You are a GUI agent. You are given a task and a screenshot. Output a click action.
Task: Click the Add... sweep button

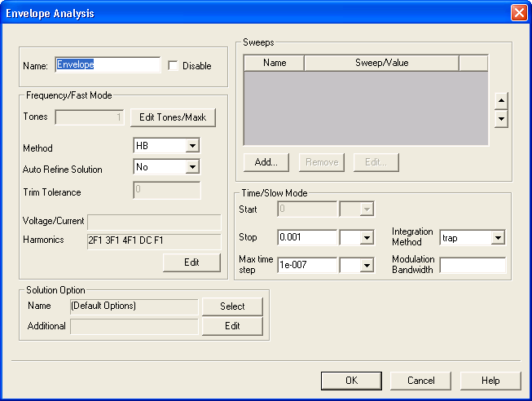(266, 162)
